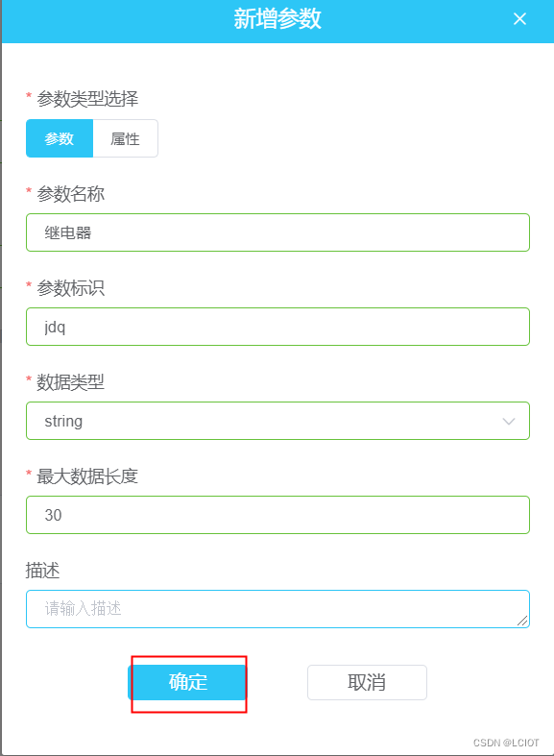554x756 pixels.
Task: Close the 新增参数 dialog with X icon
Action: [519, 19]
